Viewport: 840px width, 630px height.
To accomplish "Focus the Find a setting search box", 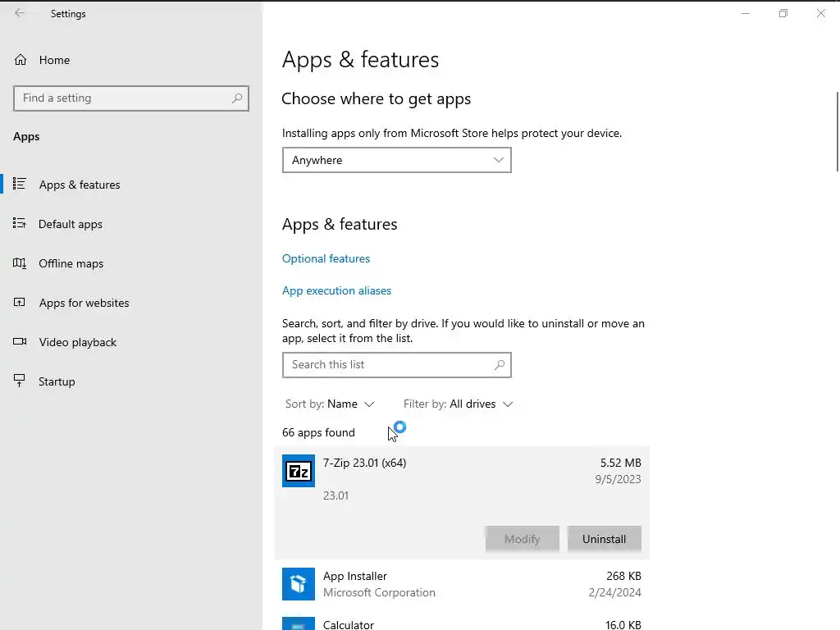I will click(131, 98).
